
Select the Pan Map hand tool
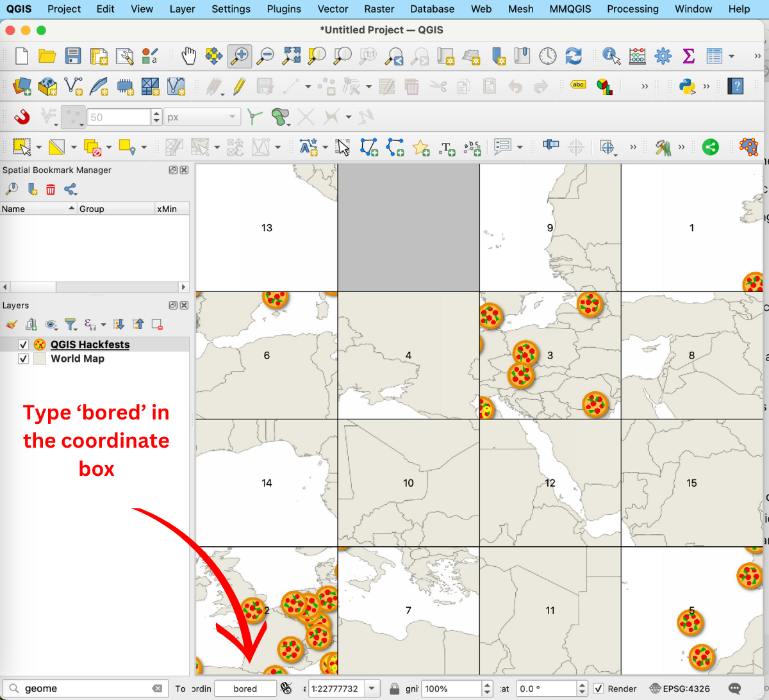pos(188,56)
